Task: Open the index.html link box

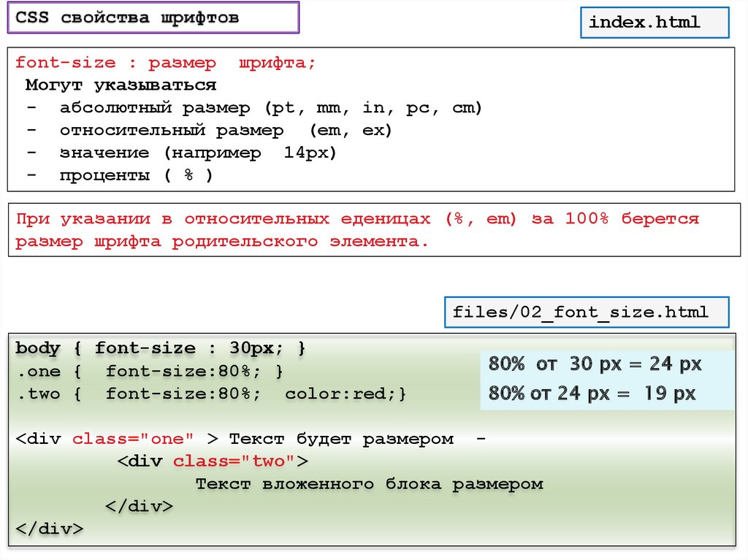Action: pyautogui.click(x=654, y=23)
